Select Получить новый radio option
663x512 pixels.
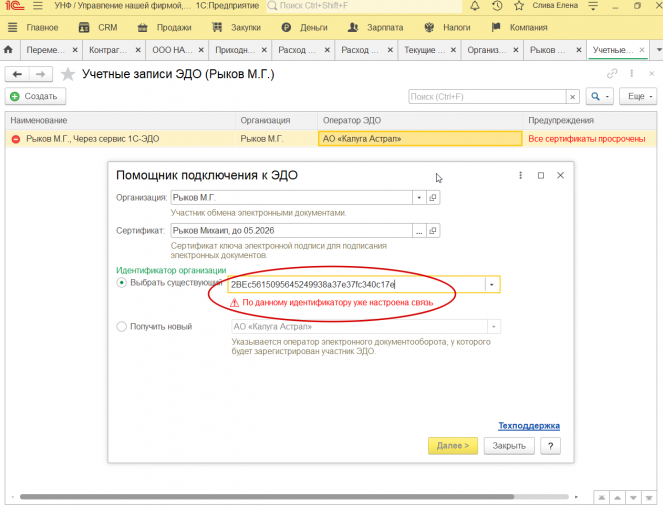coord(121,326)
